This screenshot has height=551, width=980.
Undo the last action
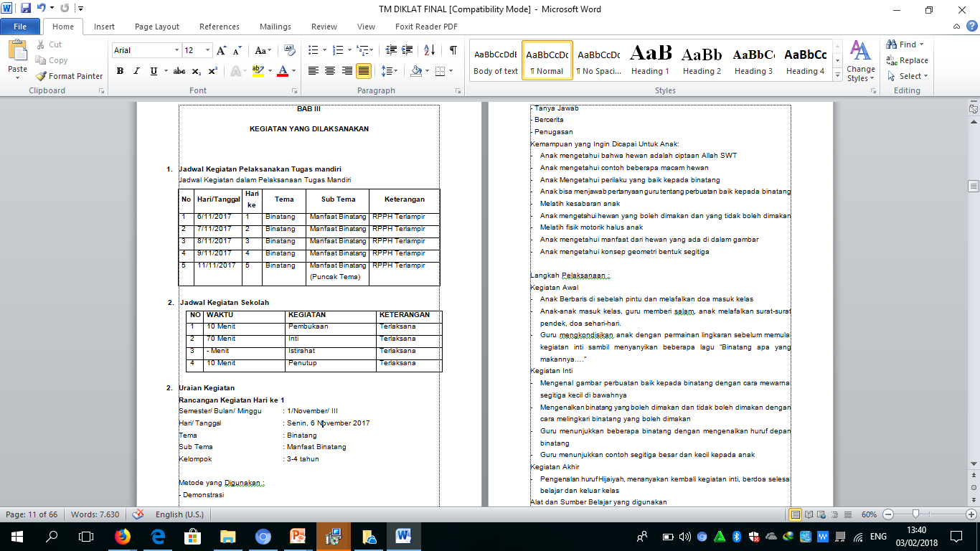[42, 9]
